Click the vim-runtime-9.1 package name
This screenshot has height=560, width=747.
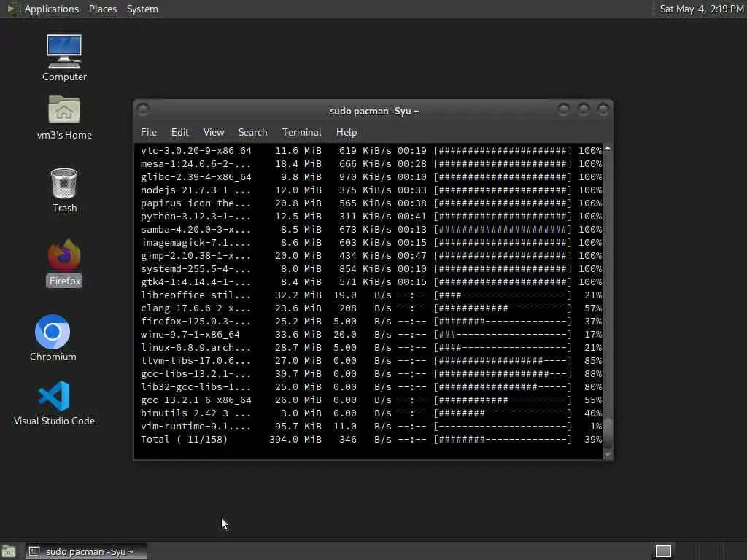(x=196, y=426)
